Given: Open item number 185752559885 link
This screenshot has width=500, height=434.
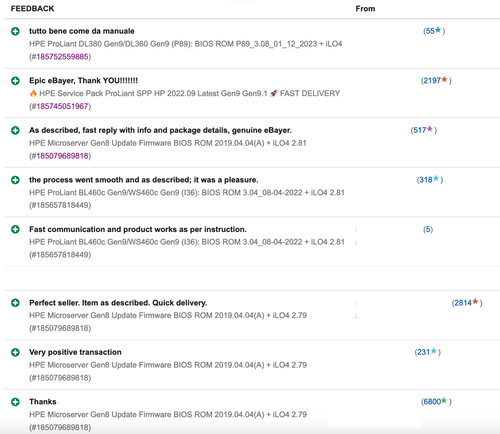Looking at the screenshot, I should coord(62,57).
